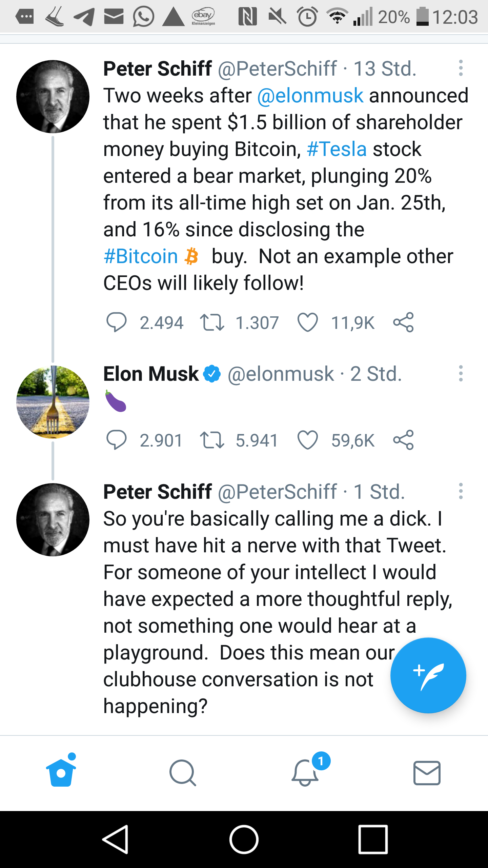
Task: Share Elon Musk's eggplant tweet
Action: (403, 440)
